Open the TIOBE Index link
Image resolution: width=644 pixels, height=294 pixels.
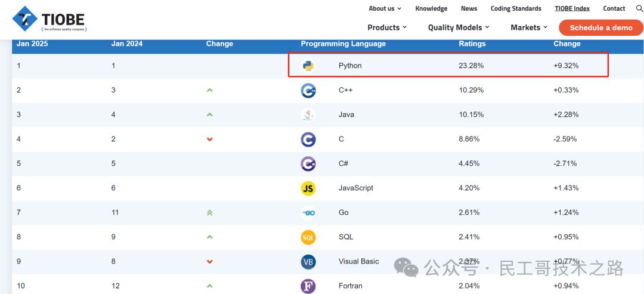point(572,8)
